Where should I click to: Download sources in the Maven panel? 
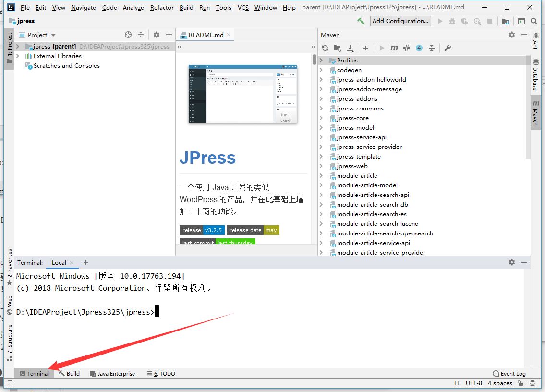click(350, 48)
